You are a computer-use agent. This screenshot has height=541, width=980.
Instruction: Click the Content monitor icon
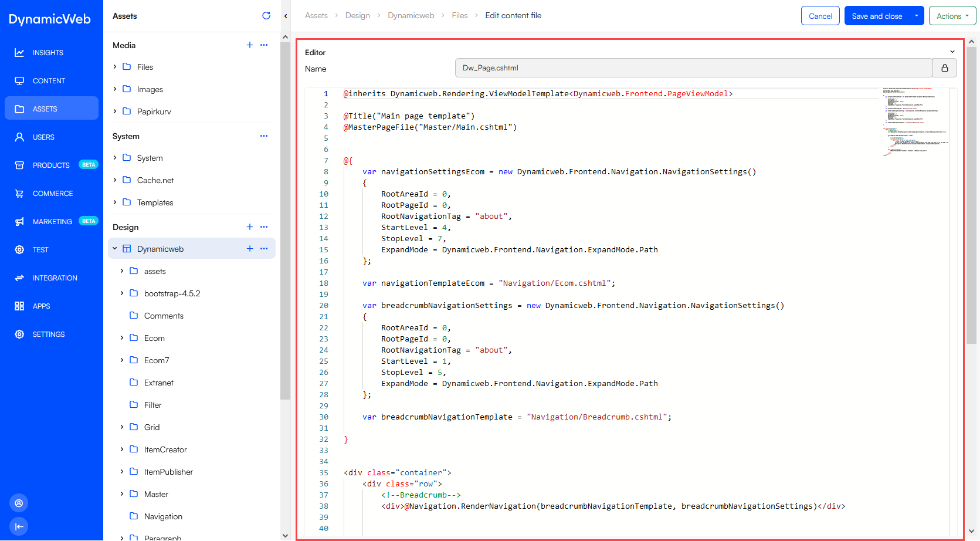(x=19, y=81)
